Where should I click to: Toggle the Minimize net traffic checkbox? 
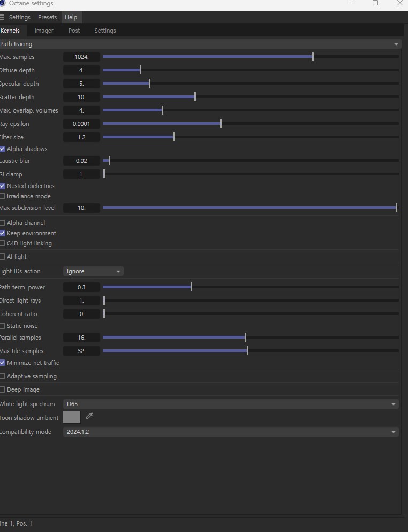[x=2, y=363]
